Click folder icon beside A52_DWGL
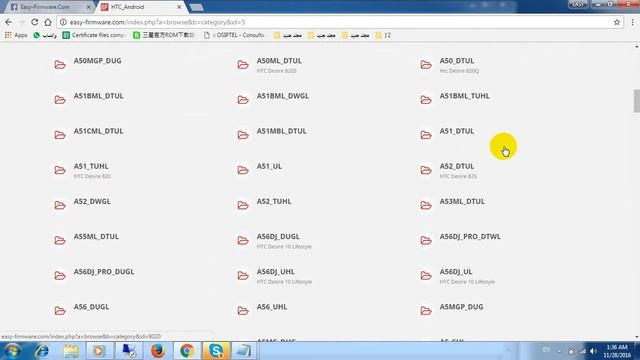The height and width of the screenshot is (360, 640). click(x=60, y=205)
